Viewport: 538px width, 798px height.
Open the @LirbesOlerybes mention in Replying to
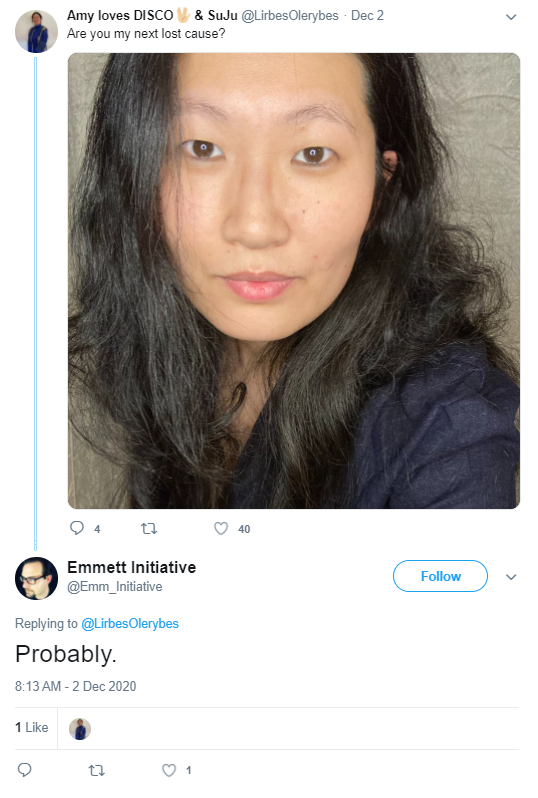tap(130, 623)
